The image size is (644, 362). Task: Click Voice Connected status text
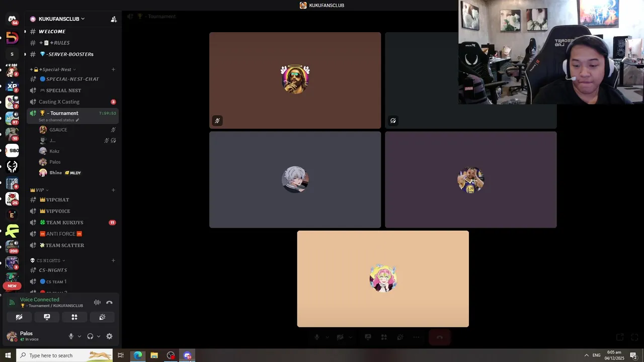click(40, 300)
